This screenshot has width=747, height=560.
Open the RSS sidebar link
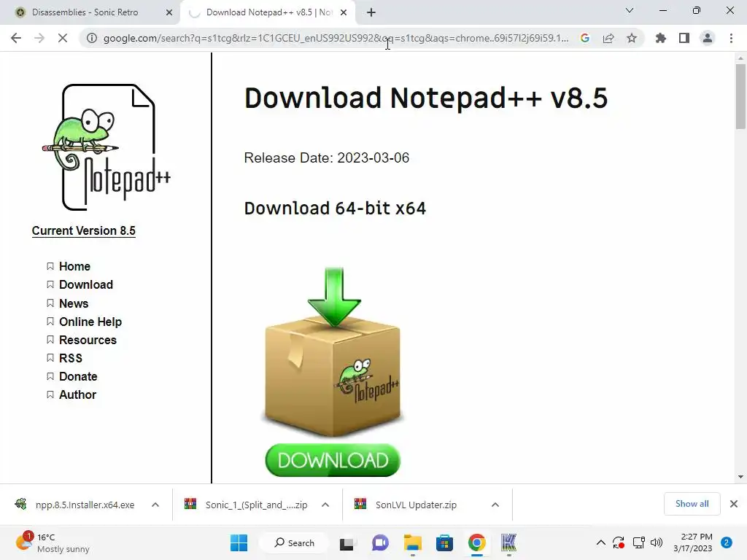pyautogui.click(x=71, y=358)
